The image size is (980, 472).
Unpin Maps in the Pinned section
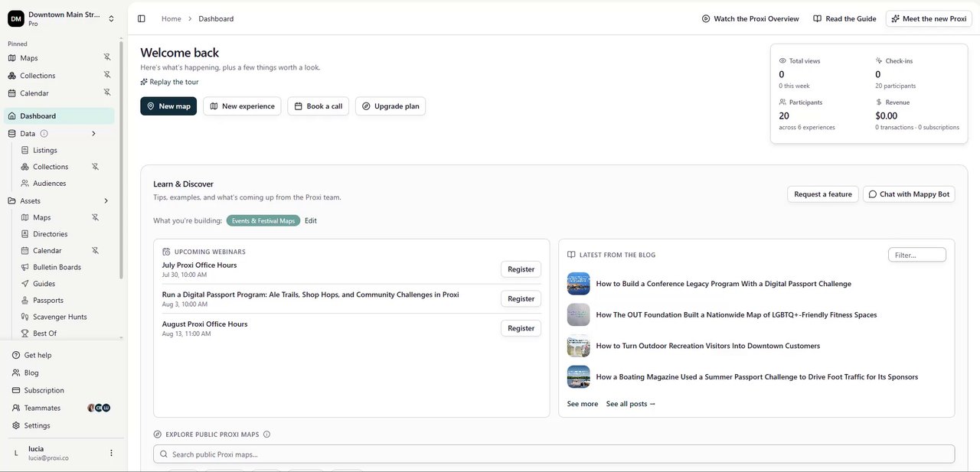point(107,57)
